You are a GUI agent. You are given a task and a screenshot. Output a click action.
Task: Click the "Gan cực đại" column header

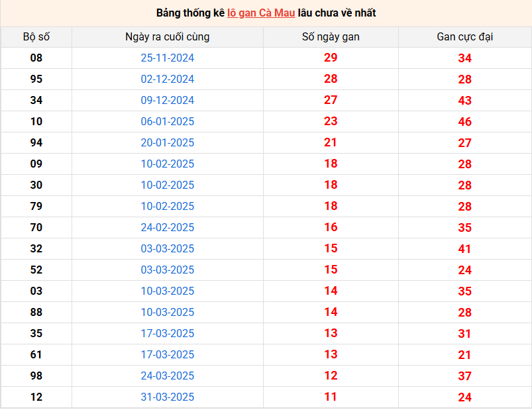464,37
